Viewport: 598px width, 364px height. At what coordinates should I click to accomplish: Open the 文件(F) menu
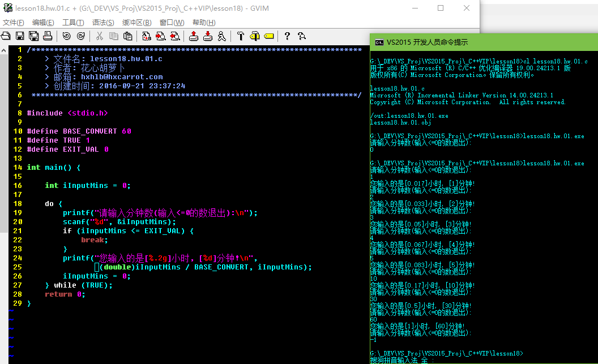[14, 23]
